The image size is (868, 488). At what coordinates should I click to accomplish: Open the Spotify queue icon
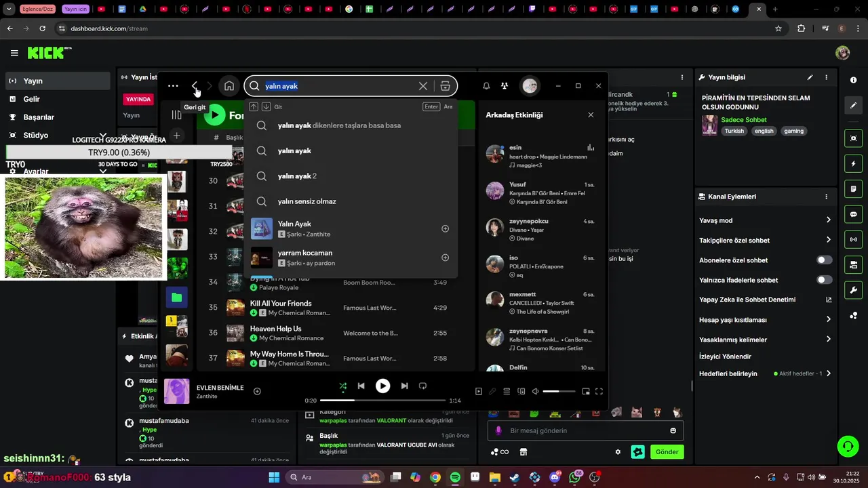(507, 391)
